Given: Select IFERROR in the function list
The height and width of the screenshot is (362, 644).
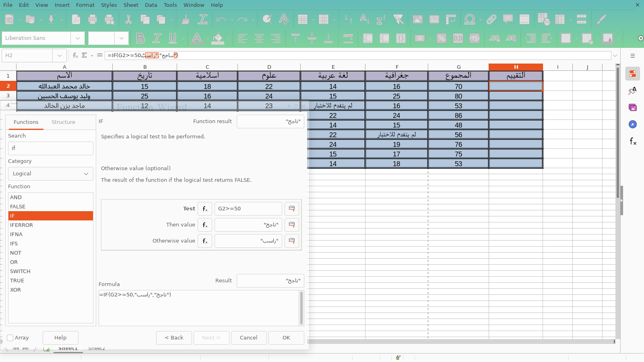Looking at the screenshot, I should pos(22,225).
